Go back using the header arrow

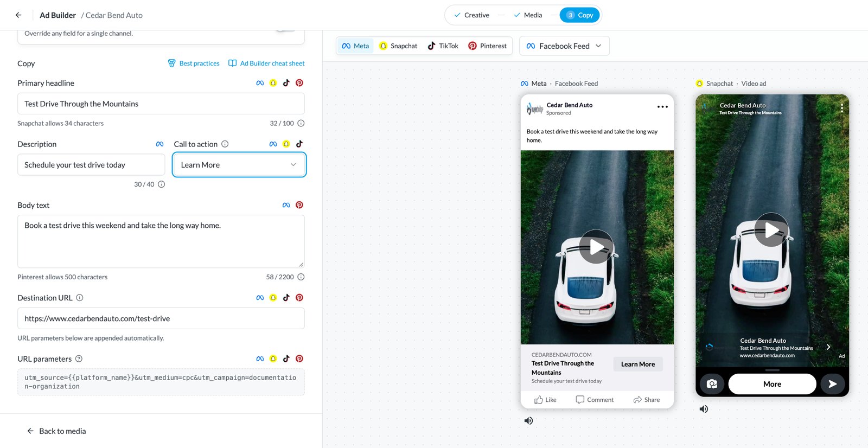coord(18,15)
